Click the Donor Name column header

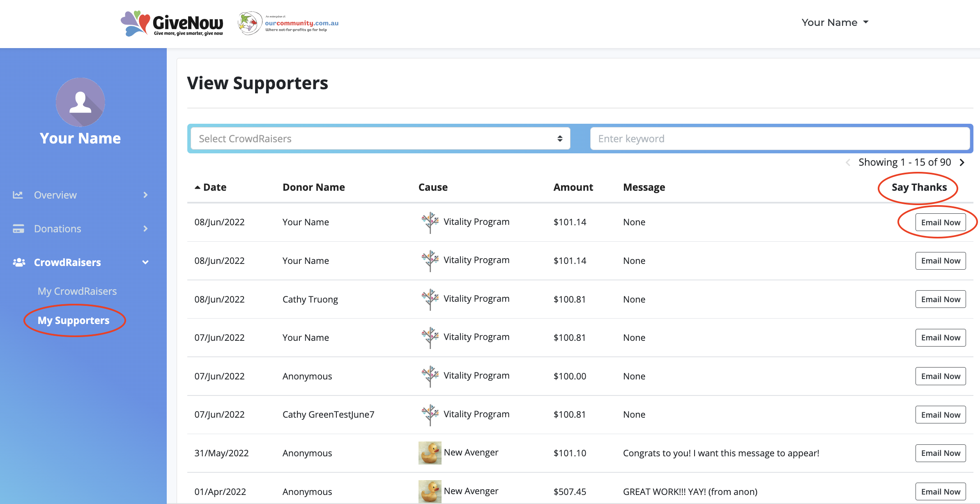[314, 187]
